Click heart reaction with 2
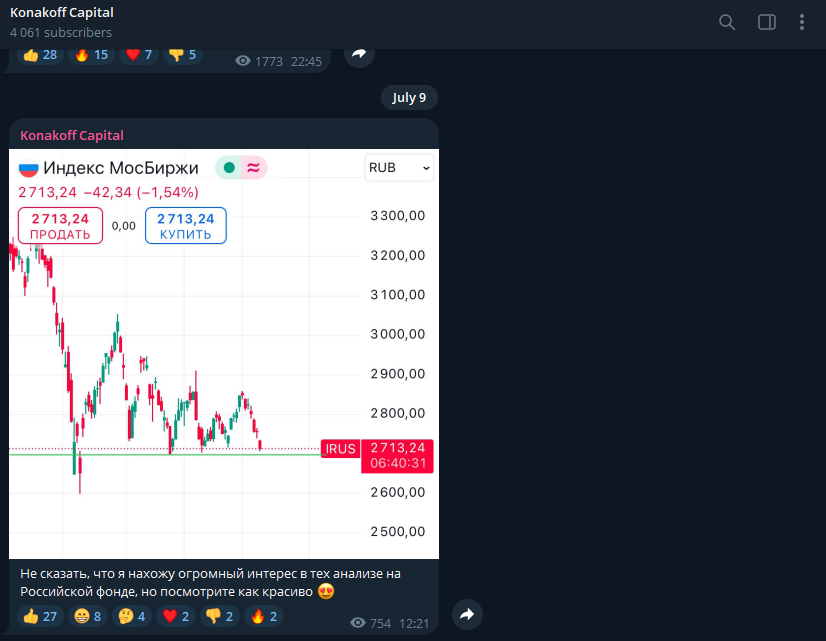This screenshot has width=826, height=641. click(176, 616)
